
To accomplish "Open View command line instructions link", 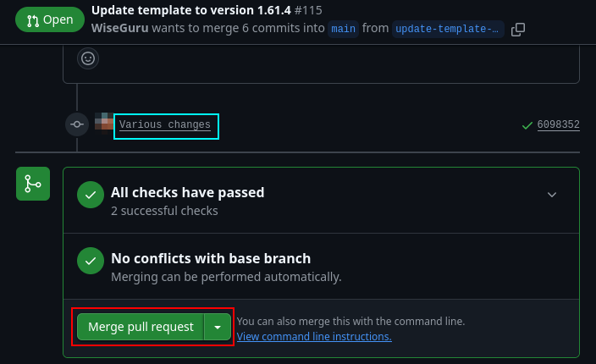I will point(314,337).
